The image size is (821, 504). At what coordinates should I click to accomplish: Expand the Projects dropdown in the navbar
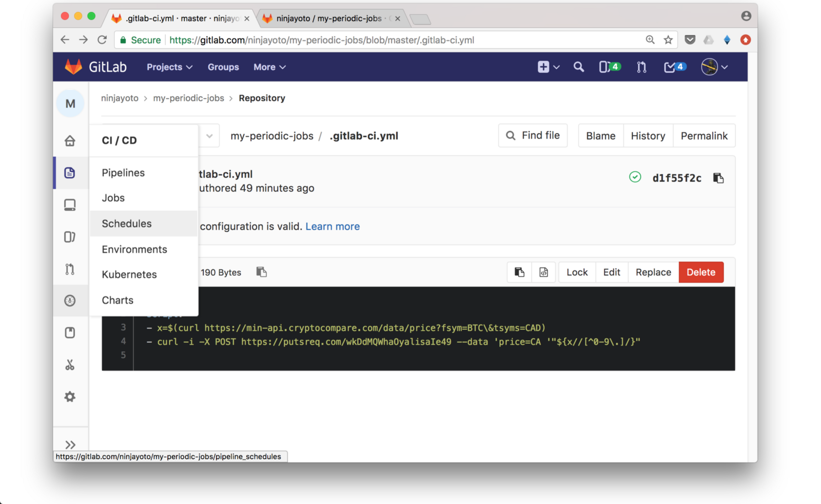click(x=169, y=67)
